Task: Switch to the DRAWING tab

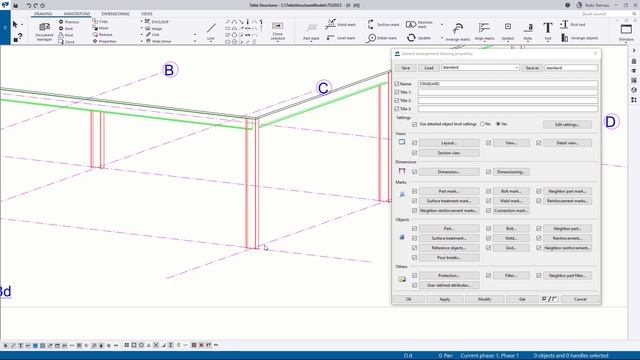Action: 43,14
